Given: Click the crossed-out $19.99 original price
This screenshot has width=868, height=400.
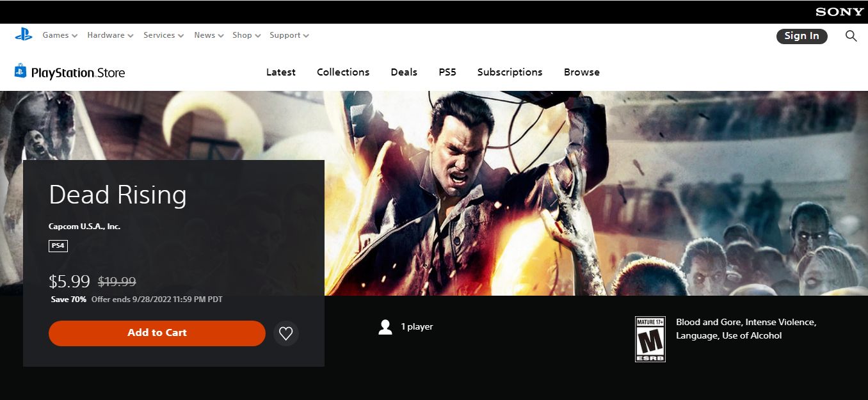Looking at the screenshot, I should coord(117,282).
